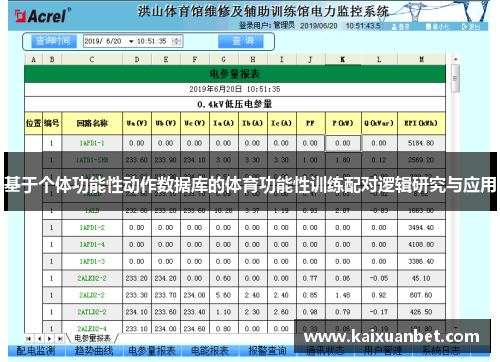Click the 2ALEI2-2 circuit name cell
The height and width of the screenshot is (362, 500).
pos(92,279)
